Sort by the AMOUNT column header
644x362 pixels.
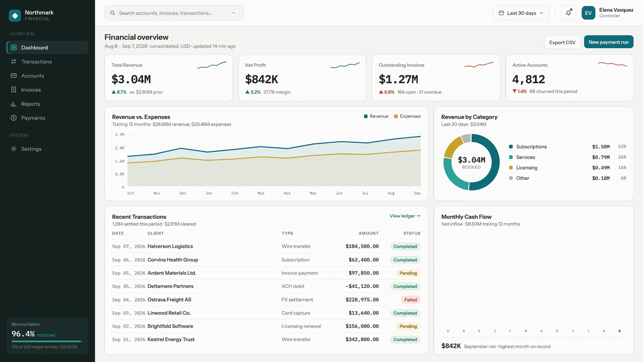(x=369, y=233)
